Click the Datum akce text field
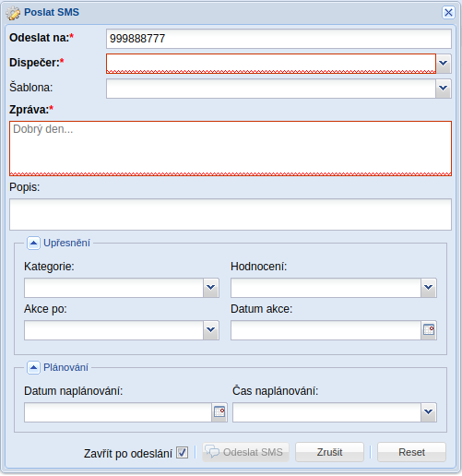Image resolution: width=462 pixels, height=476 pixels. pyautogui.click(x=326, y=330)
